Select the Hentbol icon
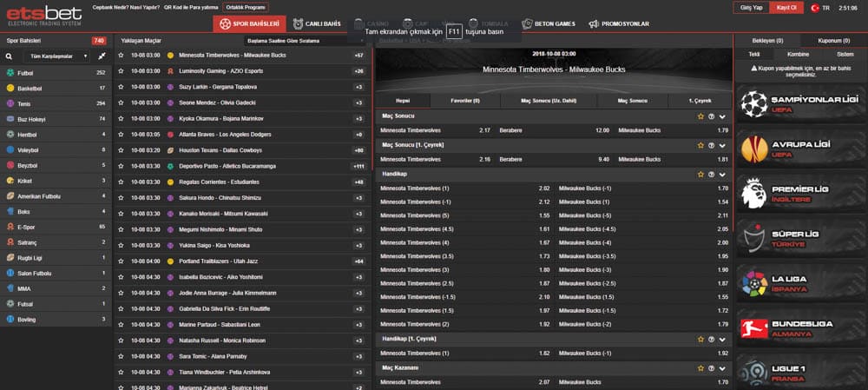868x390 pixels. pos(10,135)
